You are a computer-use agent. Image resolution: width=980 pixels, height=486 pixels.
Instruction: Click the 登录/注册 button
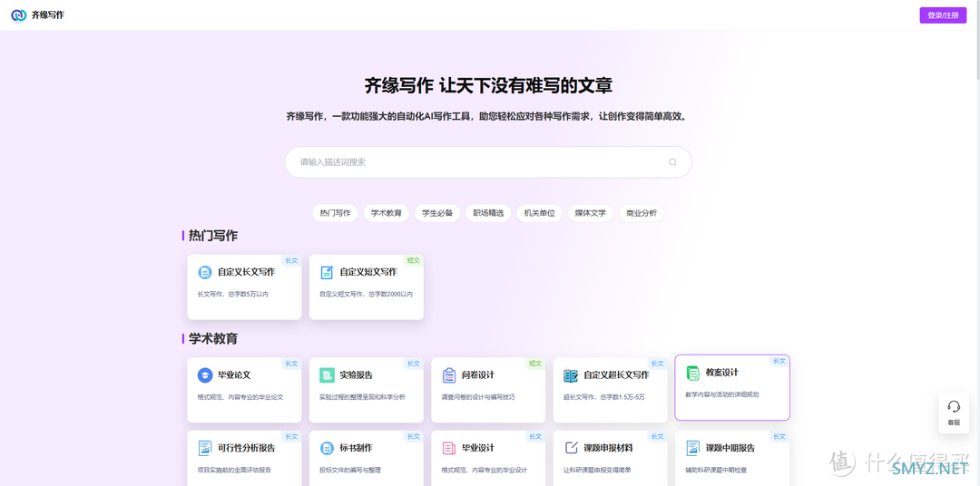tap(943, 15)
